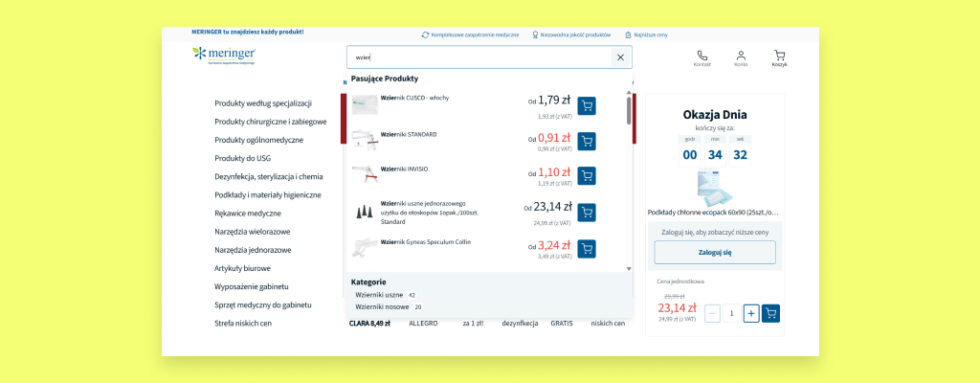Increase quantity with the plus button
The height and width of the screenshot is (383, 980).
pyautogui.click(x=751, y=313)
